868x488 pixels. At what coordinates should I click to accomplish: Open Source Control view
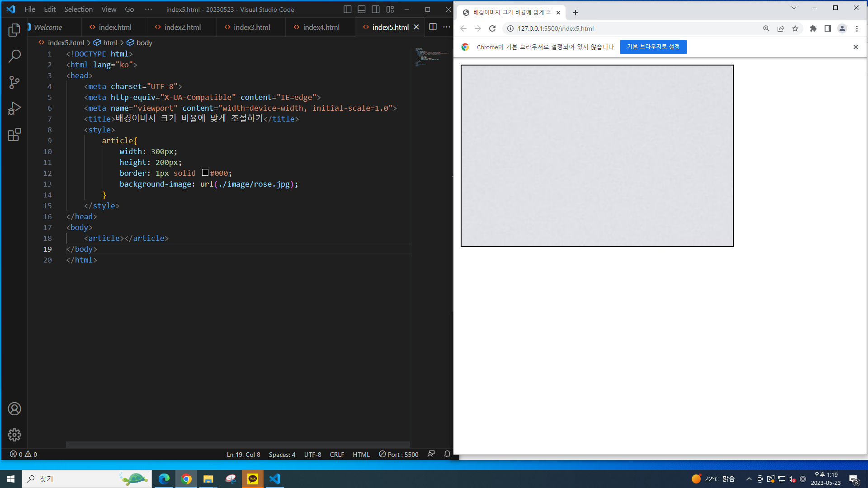14,82
